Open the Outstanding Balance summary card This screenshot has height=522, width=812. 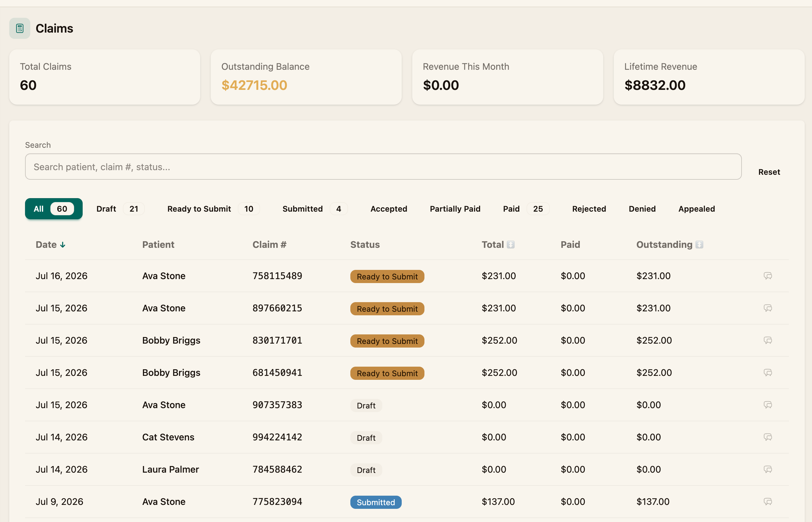click(306, 77)
